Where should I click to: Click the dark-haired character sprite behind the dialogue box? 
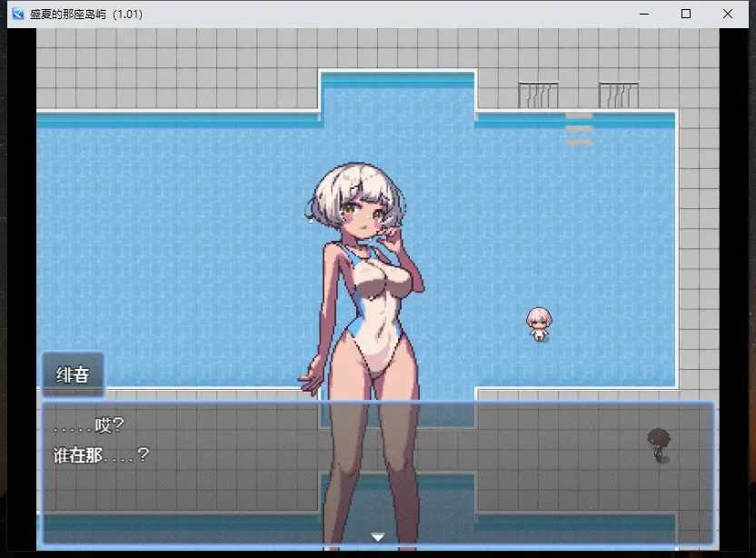coord(659,444)
